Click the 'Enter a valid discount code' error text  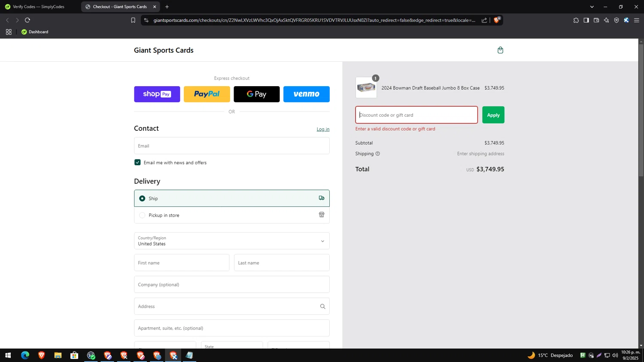[x=395, y=129]
